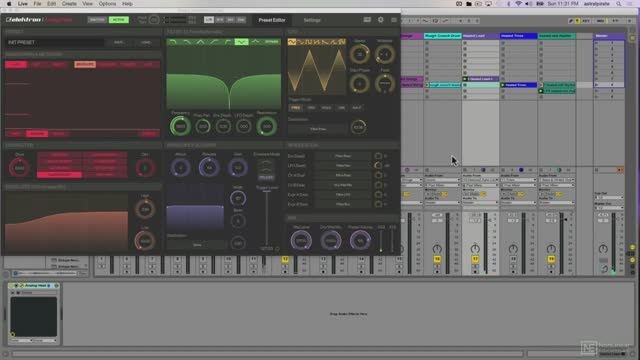
Task: Select the highlighted orange tab in red section
Action: point(85,64)
